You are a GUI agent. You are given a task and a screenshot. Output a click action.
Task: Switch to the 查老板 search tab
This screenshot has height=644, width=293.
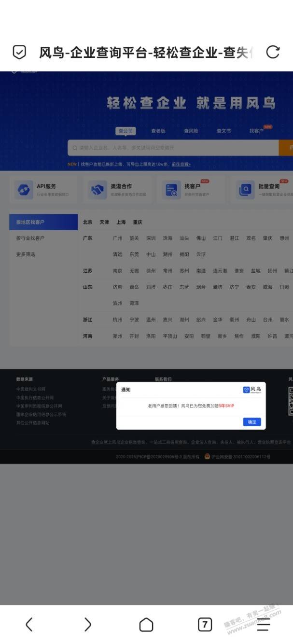pos(158,131)
